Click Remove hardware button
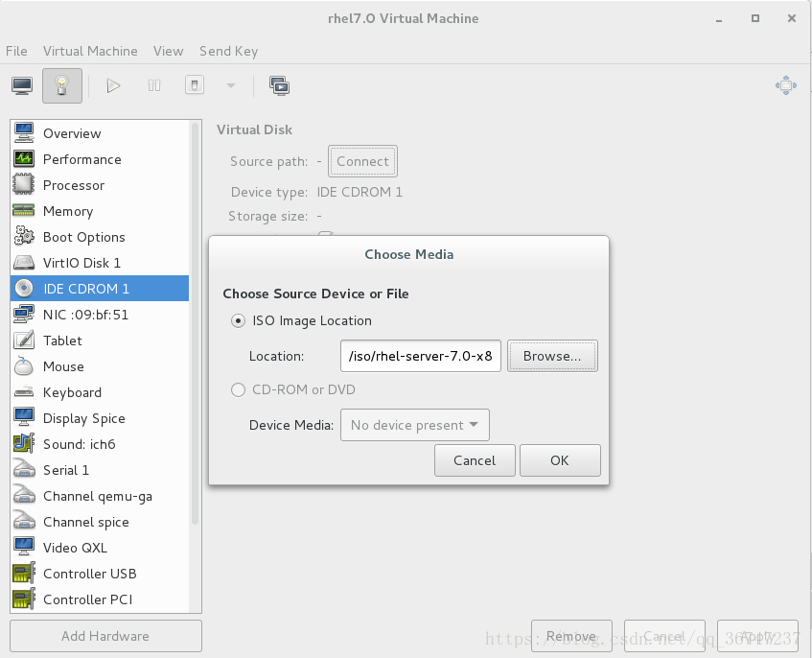 click(x=571, y=636)
